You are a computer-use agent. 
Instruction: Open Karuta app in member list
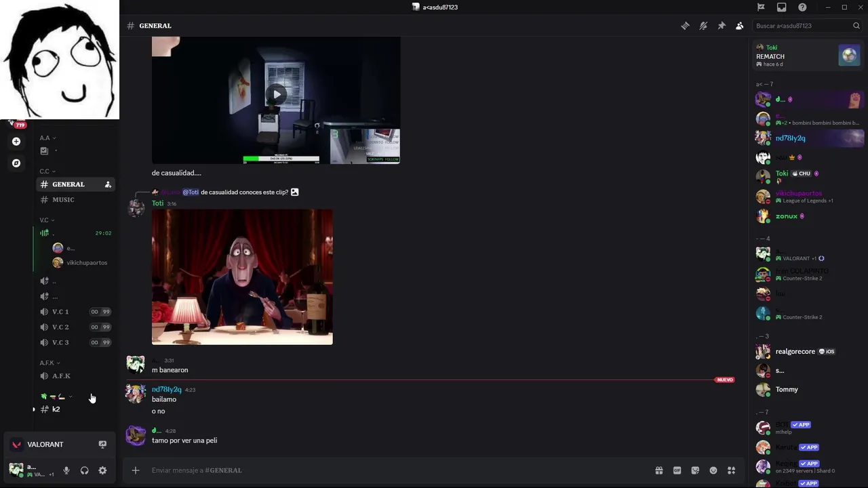pos(808,447)
